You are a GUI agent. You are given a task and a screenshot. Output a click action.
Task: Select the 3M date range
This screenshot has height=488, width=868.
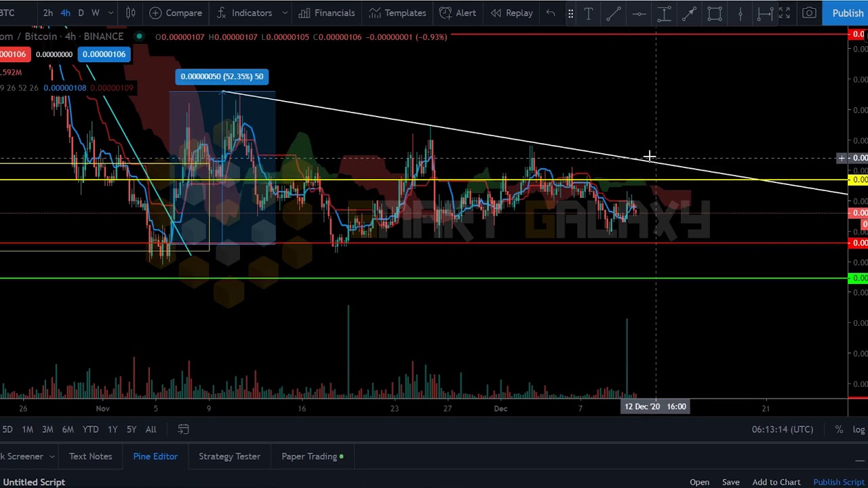click(x=47, y=429)
